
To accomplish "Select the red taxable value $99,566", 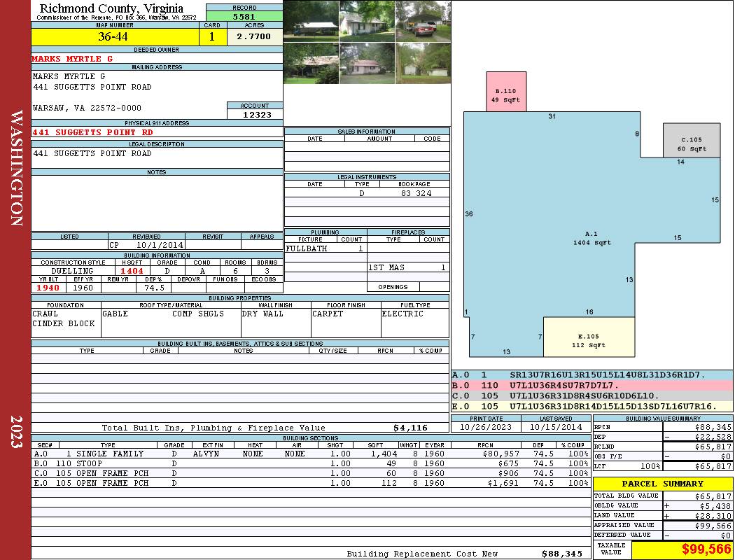I will click(x=682, y=549).
